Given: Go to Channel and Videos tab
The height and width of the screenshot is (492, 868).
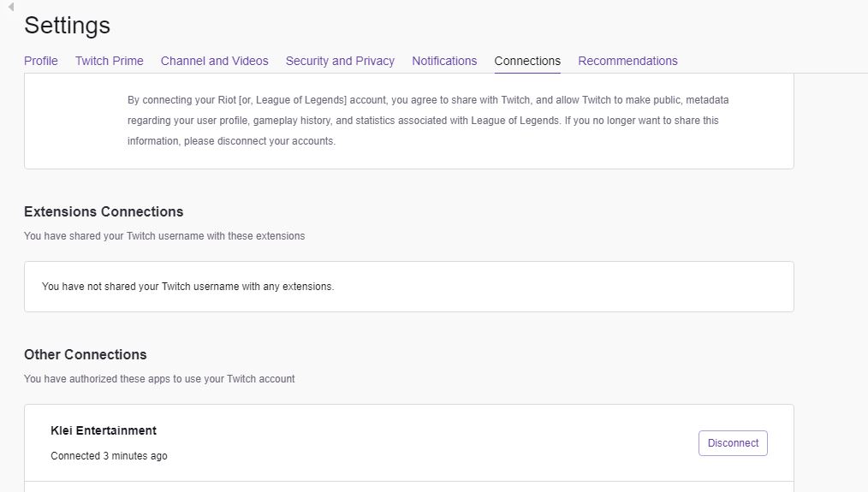Looking at the screenshot, I should point(215,61).
